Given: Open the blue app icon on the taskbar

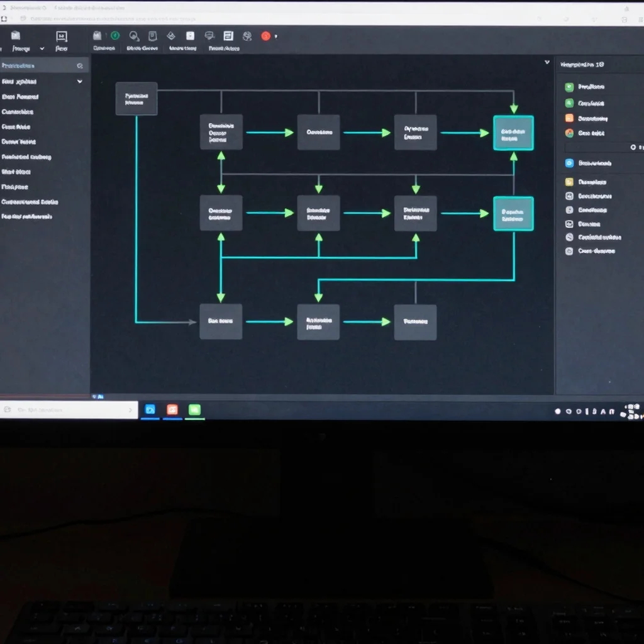Looking at the screenshot, I should pyautogui.click(x=150, y=409).
